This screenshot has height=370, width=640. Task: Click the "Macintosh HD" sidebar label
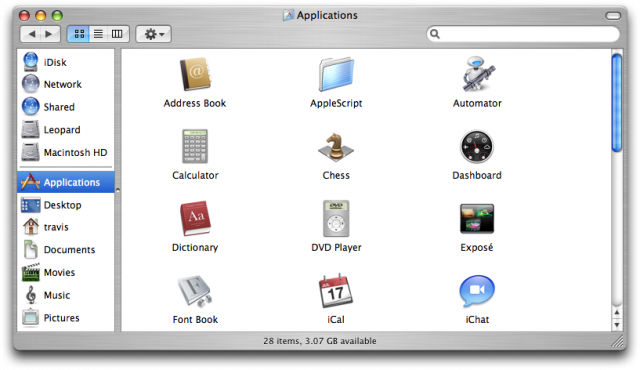76,152
